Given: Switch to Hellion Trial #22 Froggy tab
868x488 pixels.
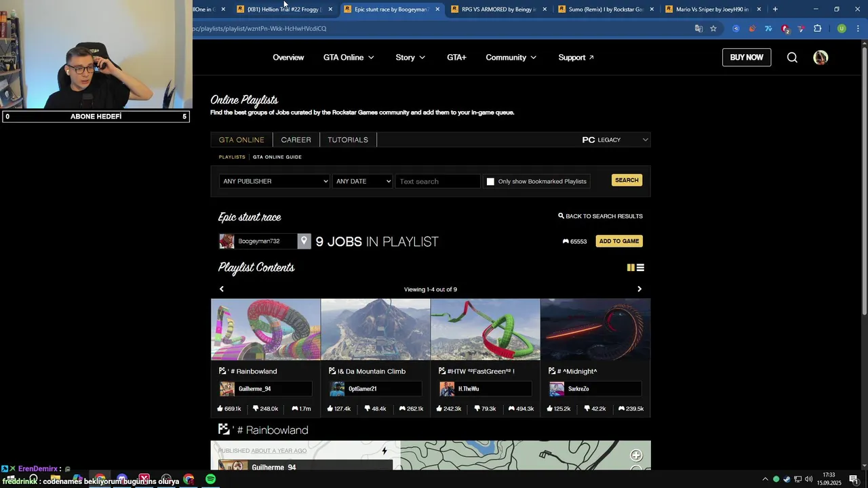Looking at the screenshot, I should click(x=283, y=9).
